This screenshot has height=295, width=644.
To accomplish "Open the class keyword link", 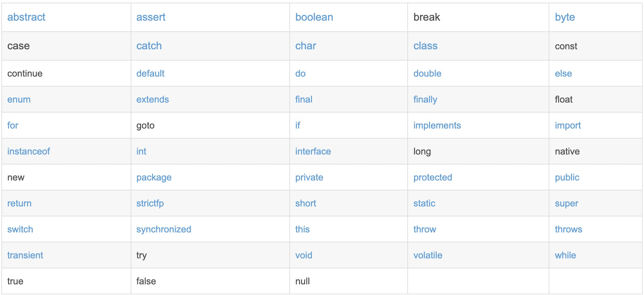I will [x=425, y=46].
